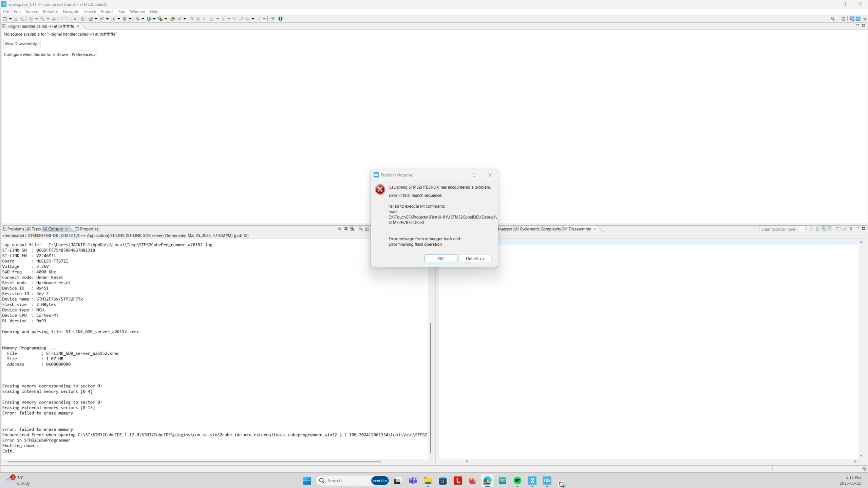The width and height of the screenshot is (868, 488).
Task: Save all editors using the Save All icon
Action: (22, 19)
